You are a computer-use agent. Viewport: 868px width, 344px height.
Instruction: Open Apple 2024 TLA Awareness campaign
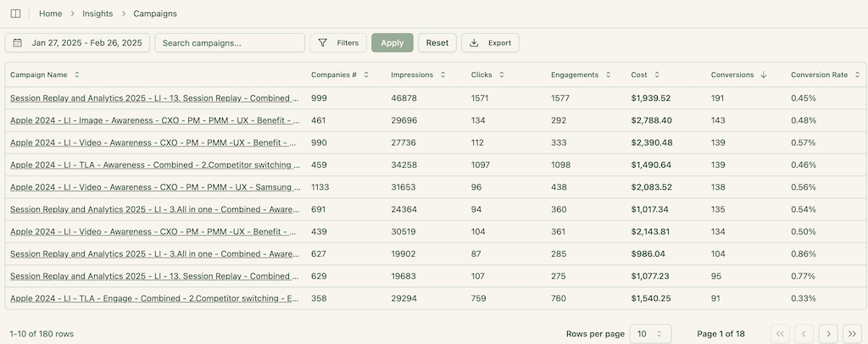[x=155, y=165]
